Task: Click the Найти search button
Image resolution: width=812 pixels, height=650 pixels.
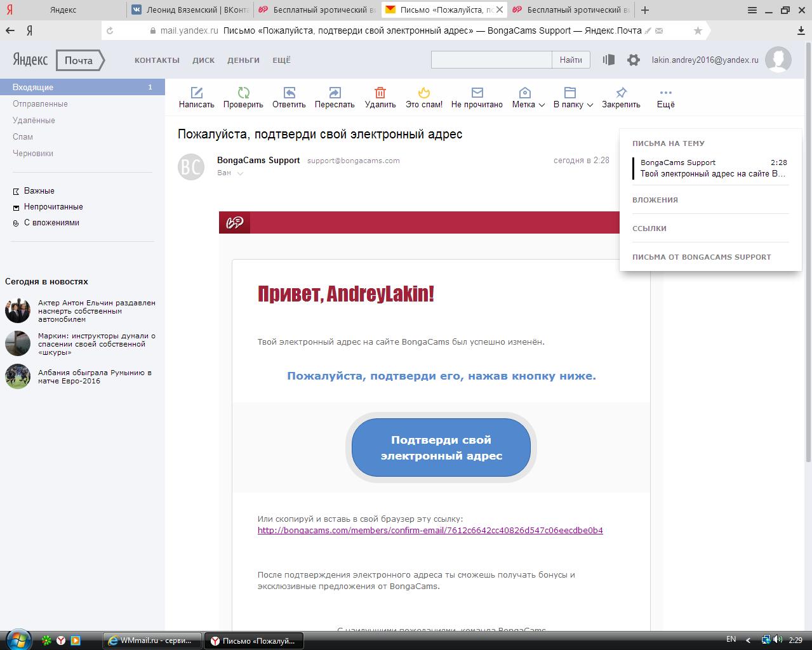Action: click(x=571, y=60)
